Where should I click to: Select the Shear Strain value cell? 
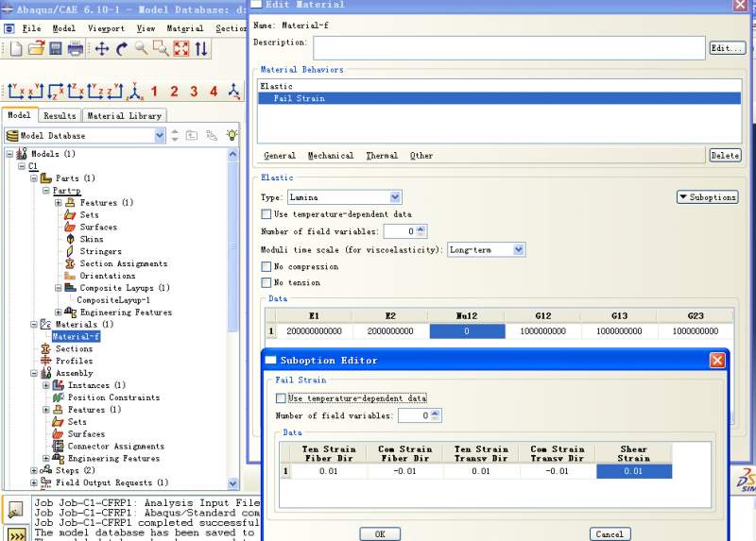[x=633, y=471]
